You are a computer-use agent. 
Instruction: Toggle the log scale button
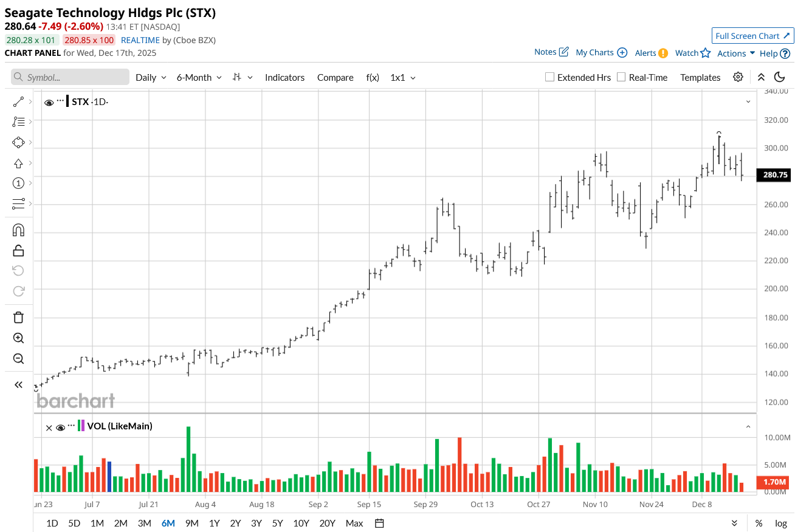click(x=781, y=523)
